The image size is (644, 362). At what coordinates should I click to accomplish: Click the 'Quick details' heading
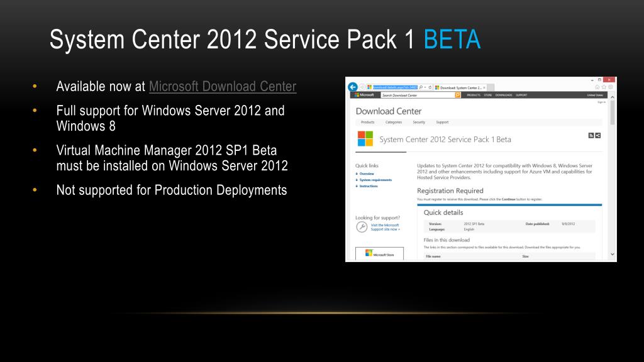pyautogui.click(x=443, y=212)
